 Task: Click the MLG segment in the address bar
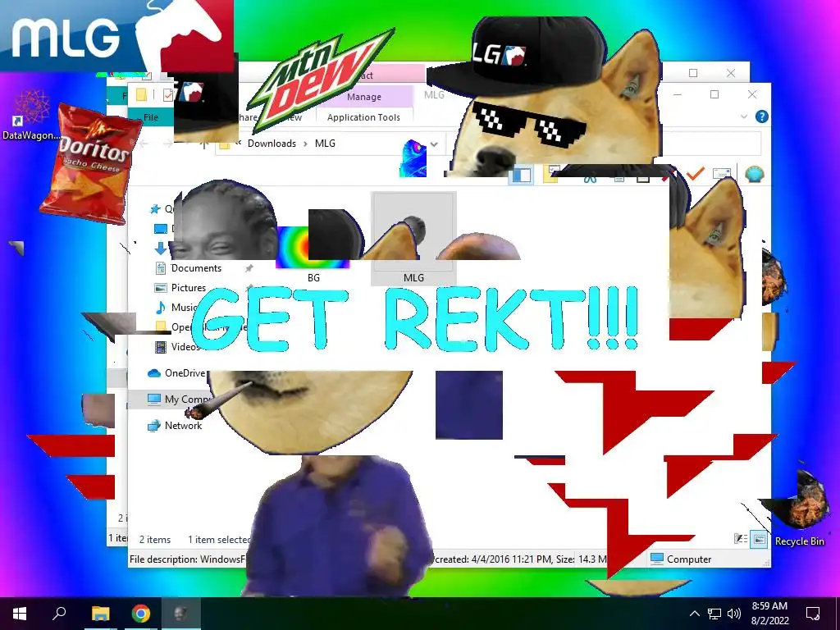pos(325,144)
